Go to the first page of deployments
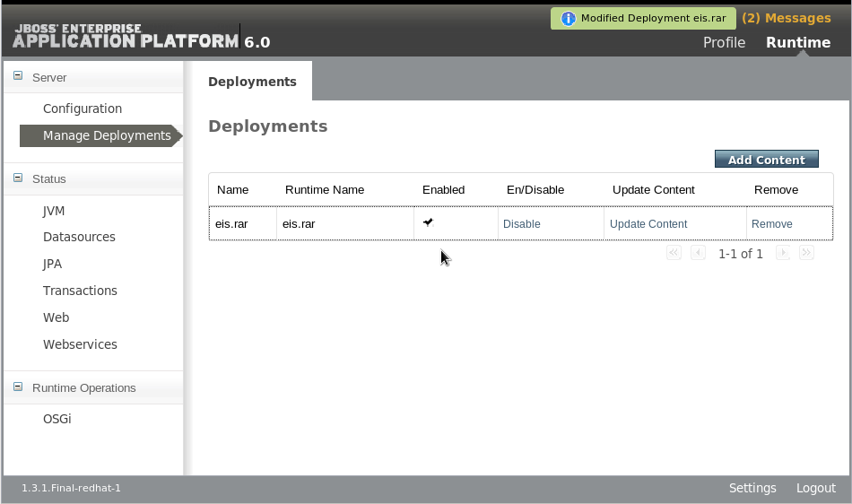 (x=674, y=254)
